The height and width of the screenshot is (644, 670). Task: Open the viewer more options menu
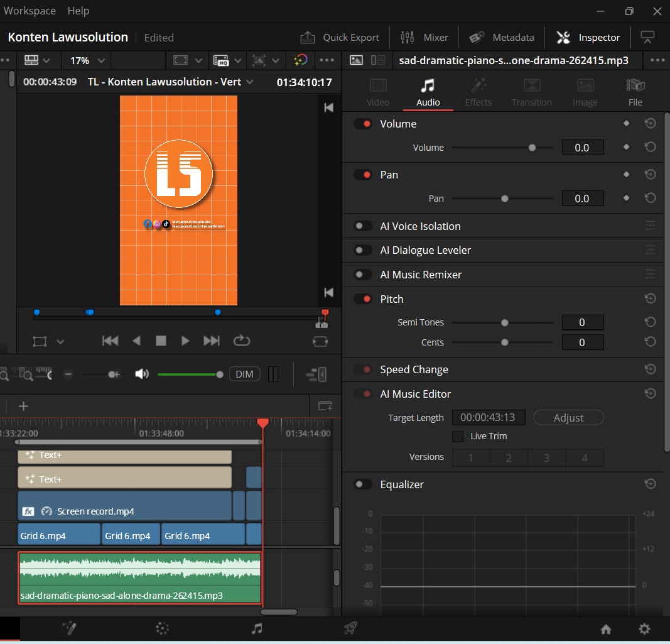[327, 60]
